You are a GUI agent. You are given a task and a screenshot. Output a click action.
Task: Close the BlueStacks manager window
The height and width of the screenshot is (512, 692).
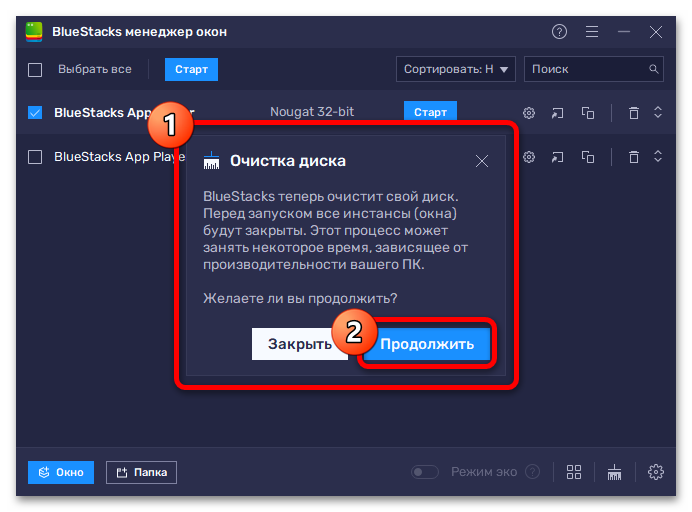(x=656, y=32)
